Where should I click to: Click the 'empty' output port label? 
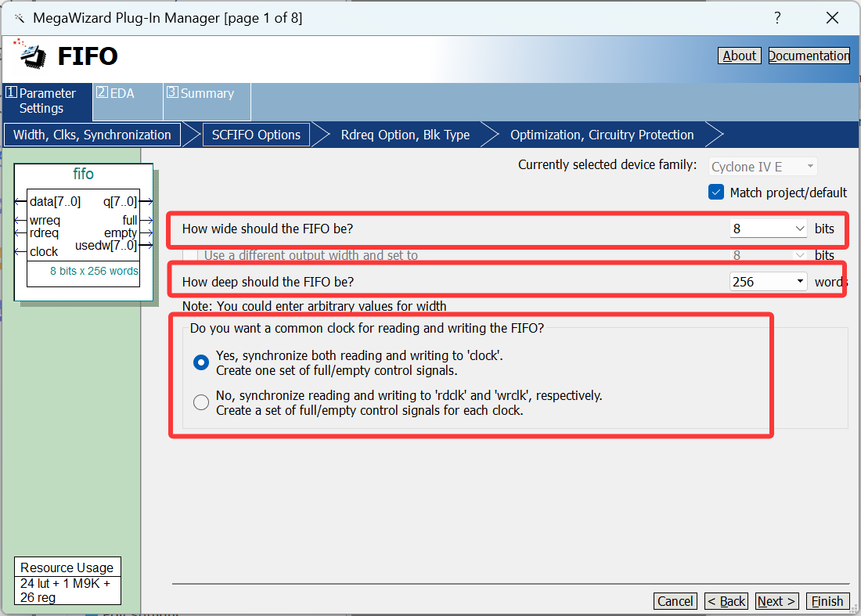pyautogui.click(x=121, y=232)
